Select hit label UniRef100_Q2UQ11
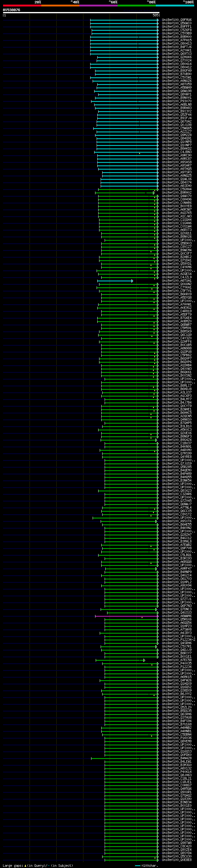The height and width of the screenshot is (868, 197). [176, 233]
